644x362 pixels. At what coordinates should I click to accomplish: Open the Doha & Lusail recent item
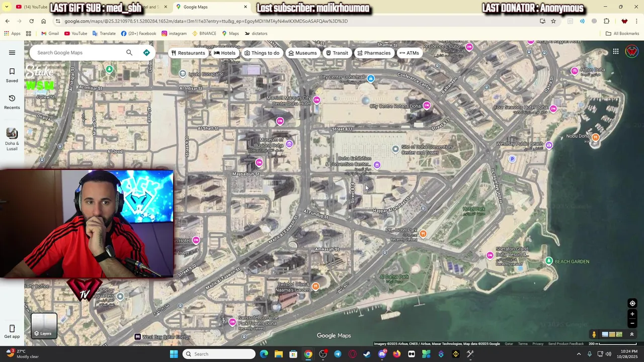click(x=12, y=139)
